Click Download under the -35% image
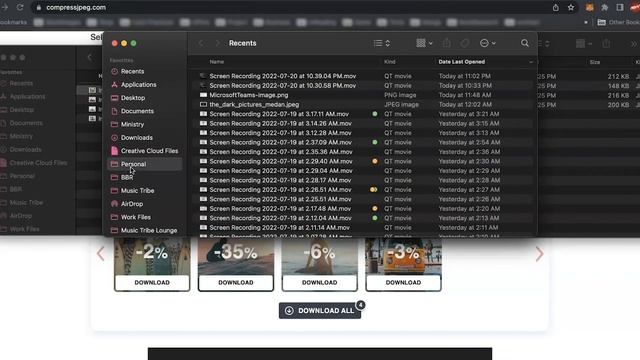640x360 pixels. pos(236,282)
